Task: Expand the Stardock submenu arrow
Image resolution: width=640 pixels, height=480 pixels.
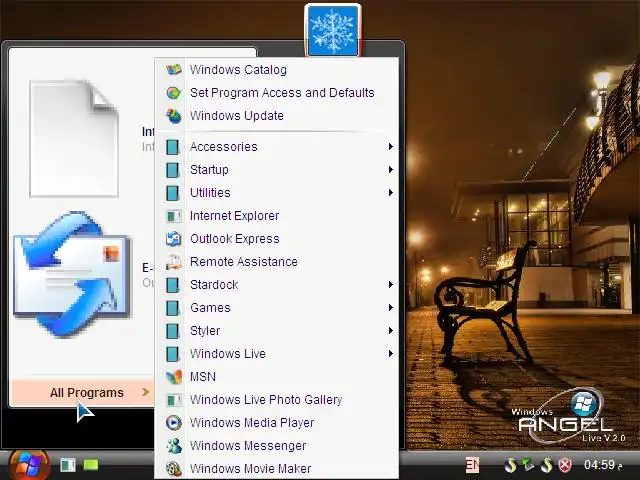Action: 391,285
